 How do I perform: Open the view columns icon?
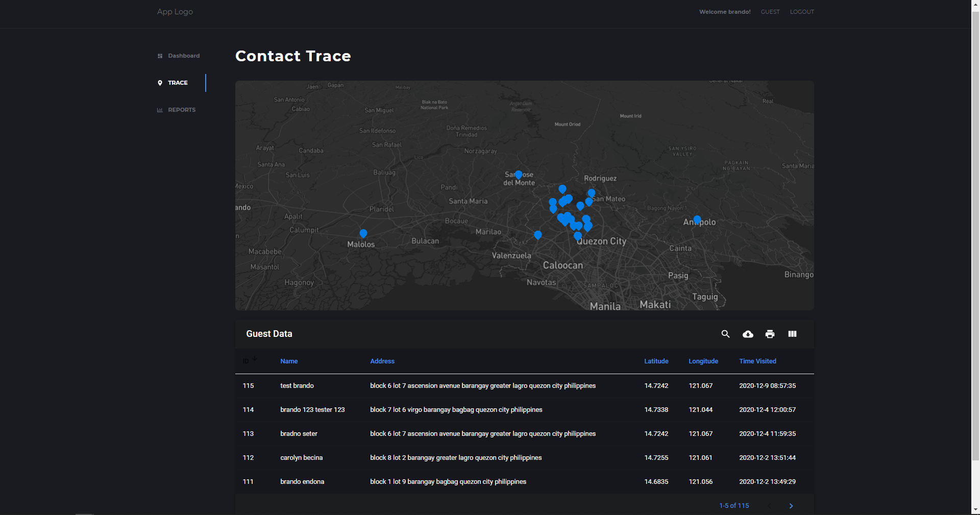click(x=792, y=334)
